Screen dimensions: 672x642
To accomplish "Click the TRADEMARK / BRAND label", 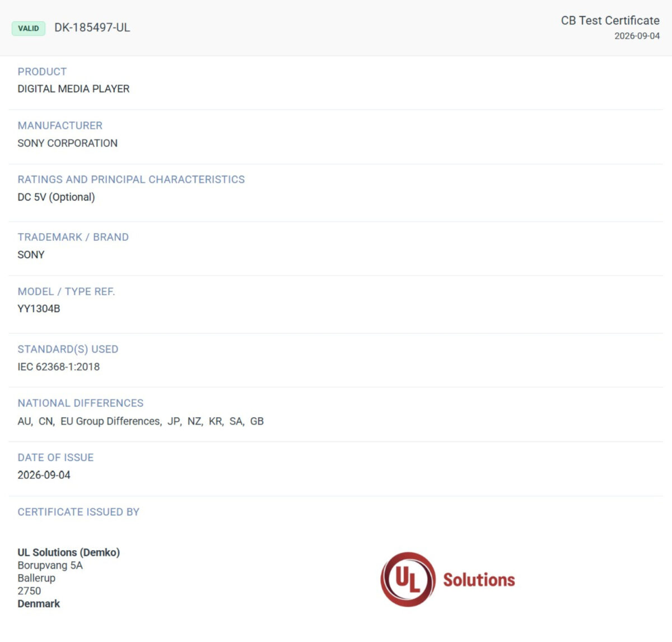I will (73, 237).
